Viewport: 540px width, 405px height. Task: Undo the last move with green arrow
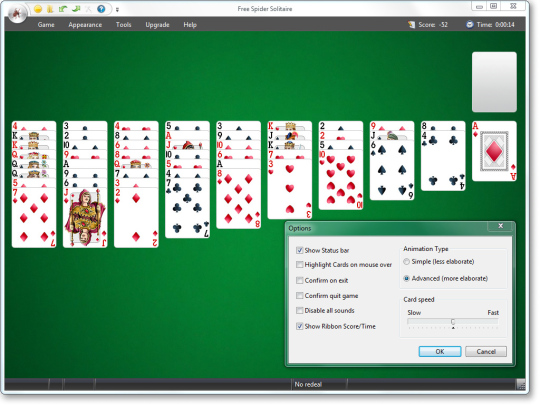click(63, 9)
